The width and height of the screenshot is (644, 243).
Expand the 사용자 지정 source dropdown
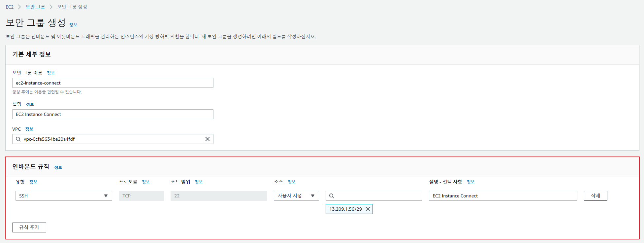coord(296,196)
